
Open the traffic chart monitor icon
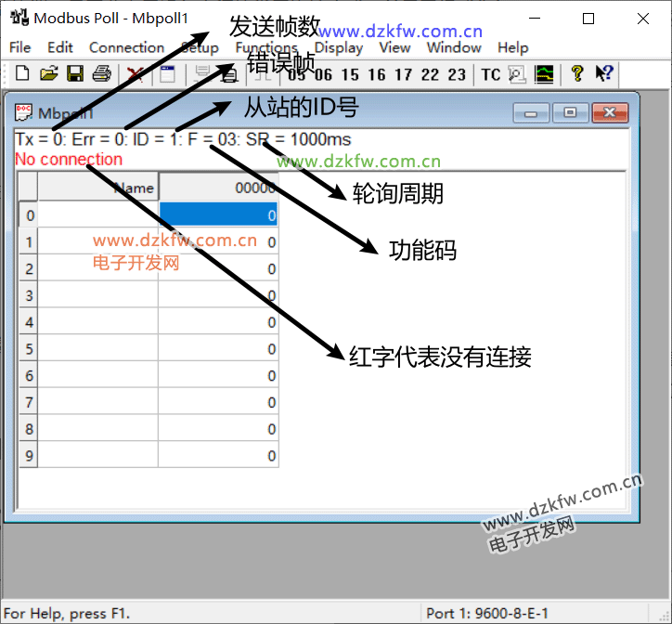tap(544, 74)
